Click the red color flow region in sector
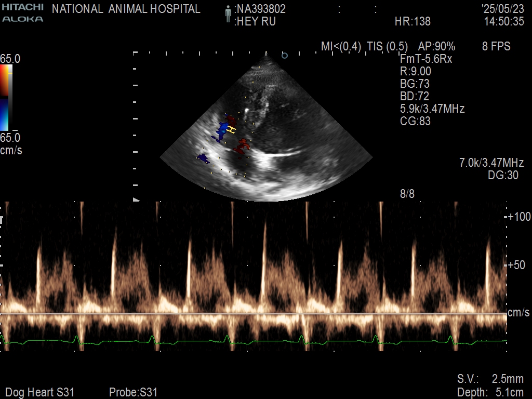Viewport: 532px width, 399px height. (x=241, y=147)
